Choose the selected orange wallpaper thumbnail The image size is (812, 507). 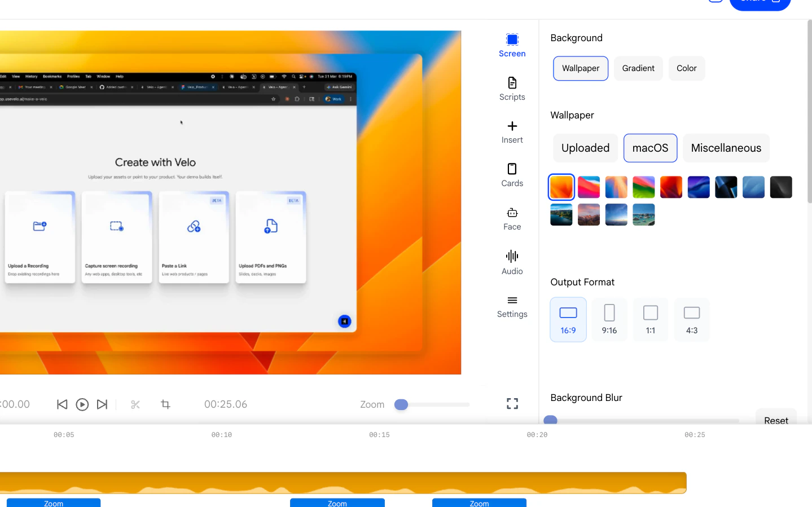(561, 187)
